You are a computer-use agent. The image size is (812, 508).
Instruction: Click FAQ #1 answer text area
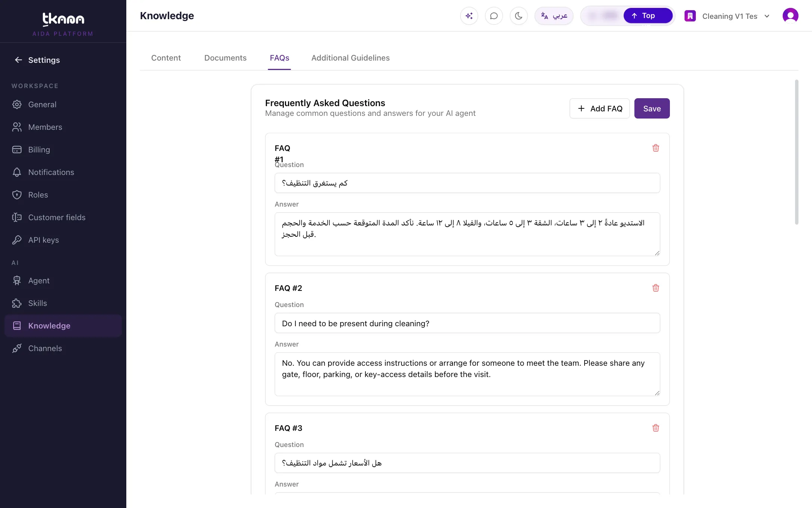click(467, 234)
